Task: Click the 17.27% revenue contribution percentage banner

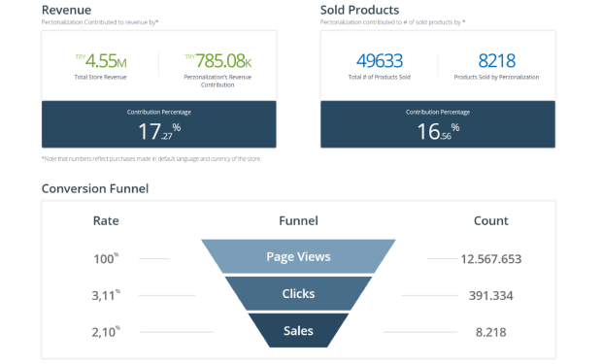Action: 159,124
